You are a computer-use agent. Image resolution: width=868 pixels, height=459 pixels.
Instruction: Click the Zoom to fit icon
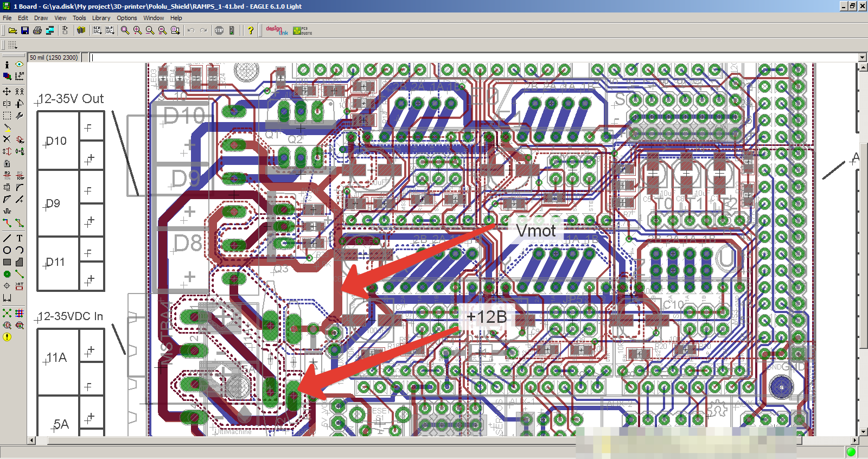point(125,30)
